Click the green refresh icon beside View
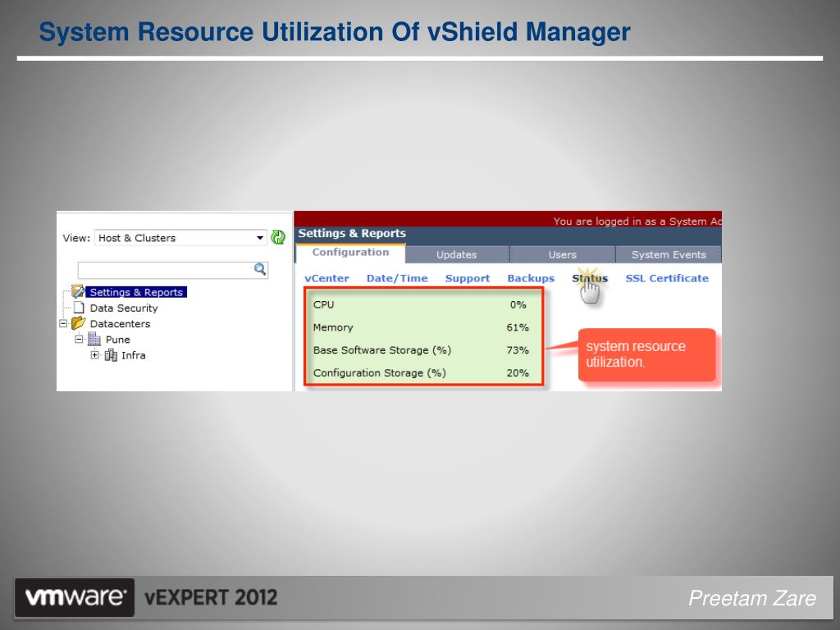This screenshot has width=840, height=630. pos(278,237)
